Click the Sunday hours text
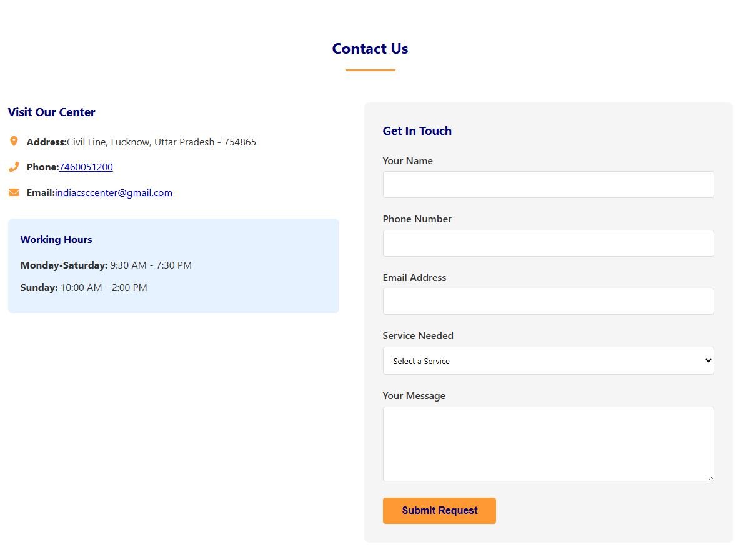756x552 pixels. tap(84, 287)
